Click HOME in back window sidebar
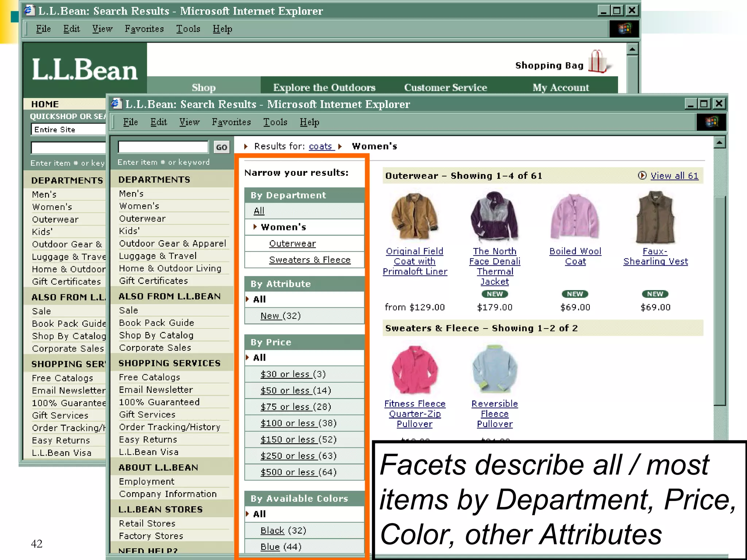Screen dimensions: 747x560 click(x=45, y=104)
